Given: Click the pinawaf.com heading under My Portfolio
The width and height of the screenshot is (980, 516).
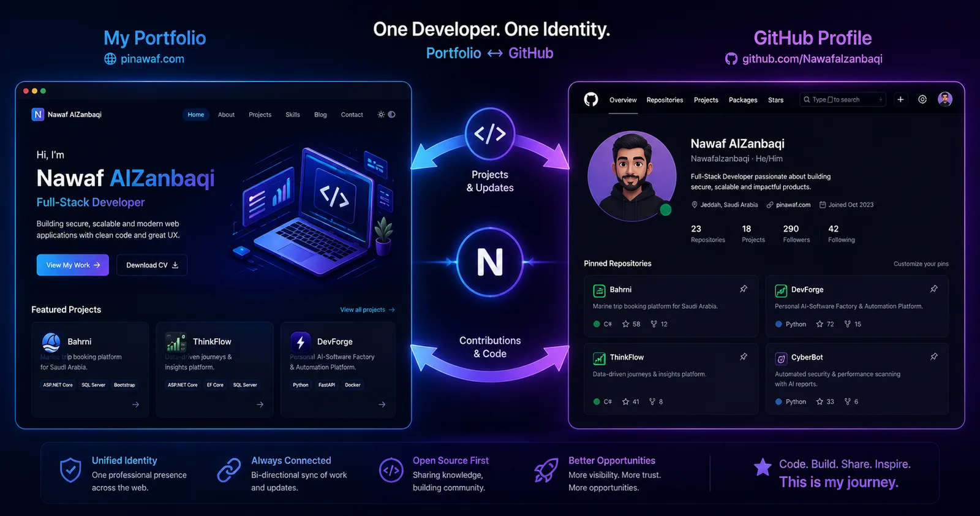Looking at the screenshot, I should (x=152, y=59).
